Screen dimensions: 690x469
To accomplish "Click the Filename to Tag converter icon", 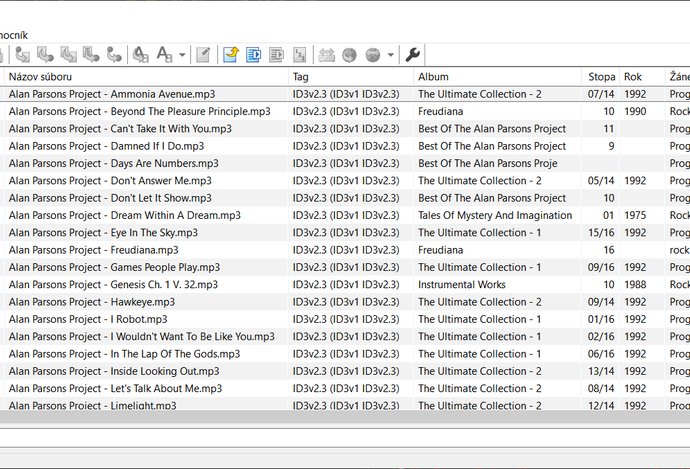I will point(45,55).
